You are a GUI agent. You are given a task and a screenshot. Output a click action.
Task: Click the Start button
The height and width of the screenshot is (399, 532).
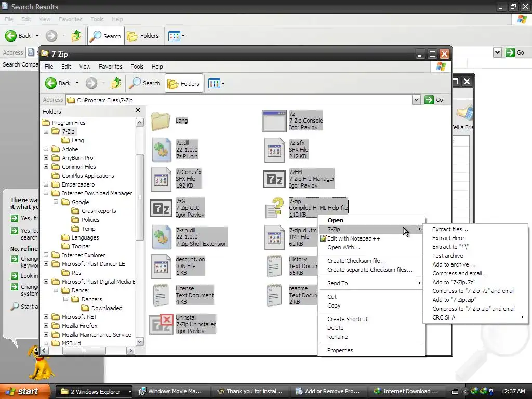point(24,391)
